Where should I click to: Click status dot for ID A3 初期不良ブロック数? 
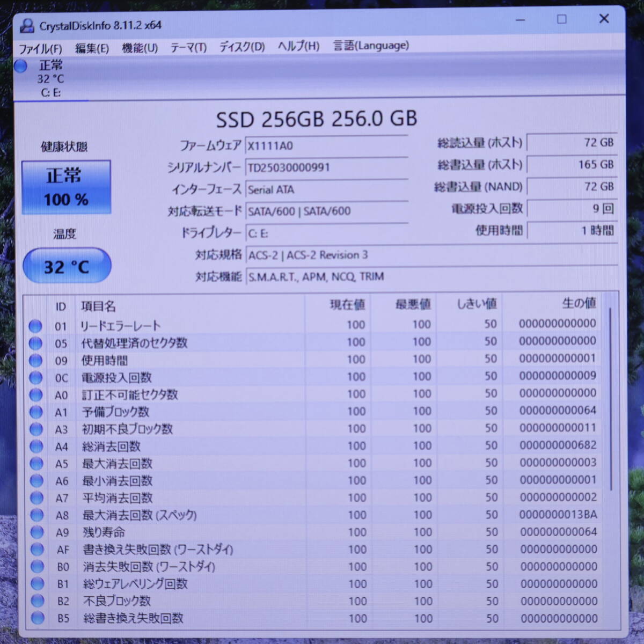coord(36,429)
